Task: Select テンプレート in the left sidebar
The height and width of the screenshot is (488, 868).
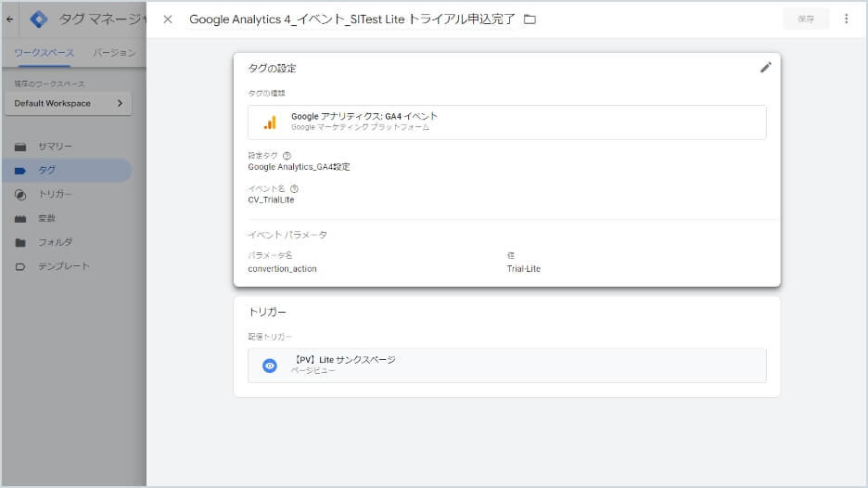Action: click(x=63, y=267)
